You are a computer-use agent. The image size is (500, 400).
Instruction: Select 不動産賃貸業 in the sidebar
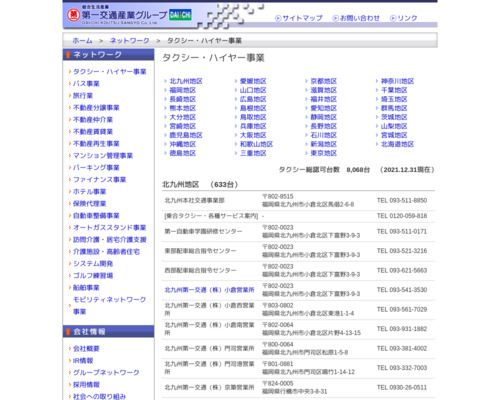(x=93, y=132)
